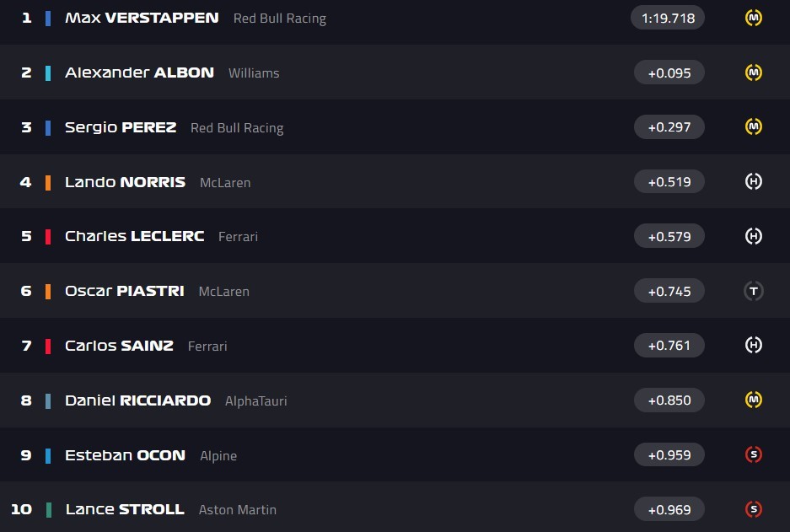Click Red Bull Racing next to Perez

click(x=237, y=128)
